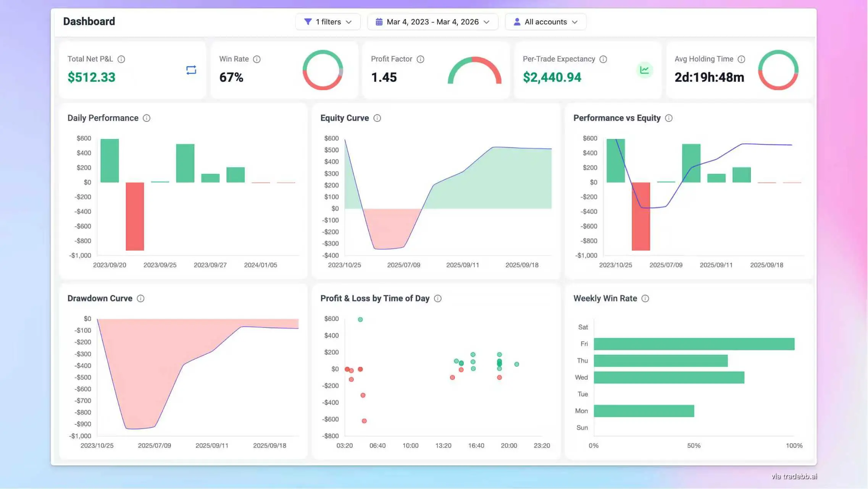Click the Dashboard heading
868x489 pixels.
89,21
